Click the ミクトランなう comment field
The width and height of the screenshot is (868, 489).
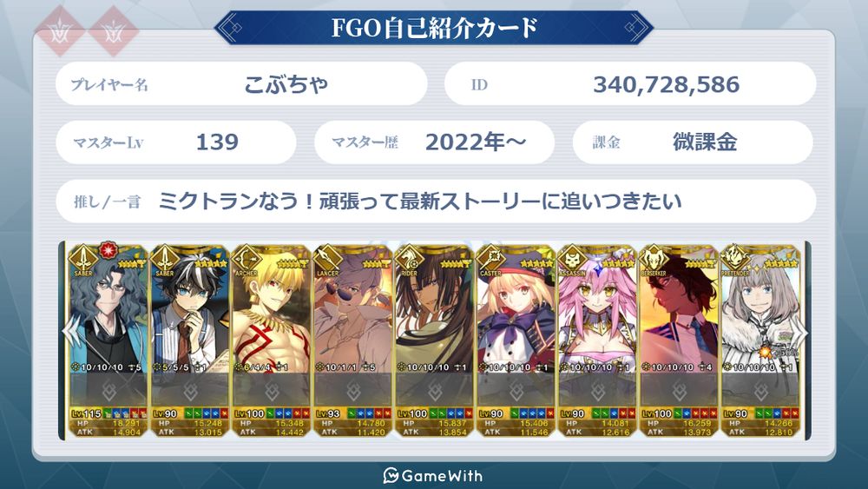click(436, 201)
